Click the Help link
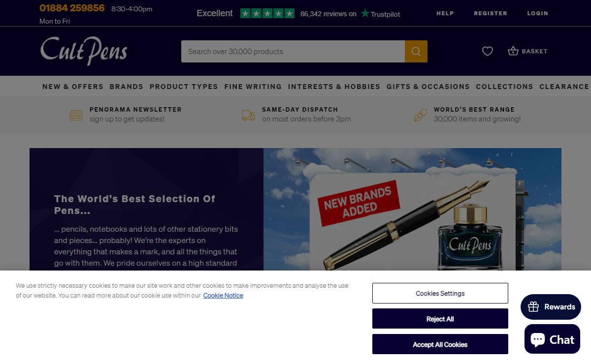Viewport: 591px width, 364px height. [x=445, y=13]
